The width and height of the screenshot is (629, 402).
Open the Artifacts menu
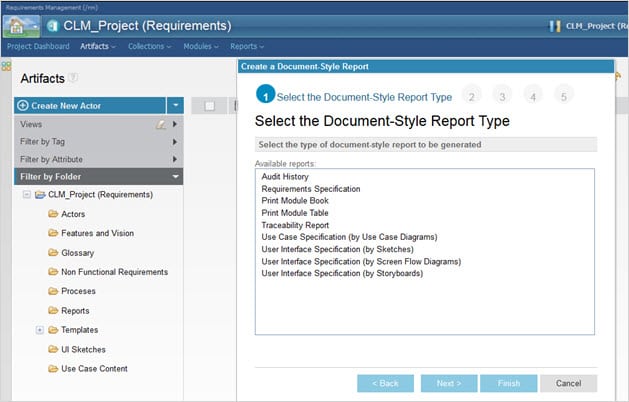pos(97,46)
